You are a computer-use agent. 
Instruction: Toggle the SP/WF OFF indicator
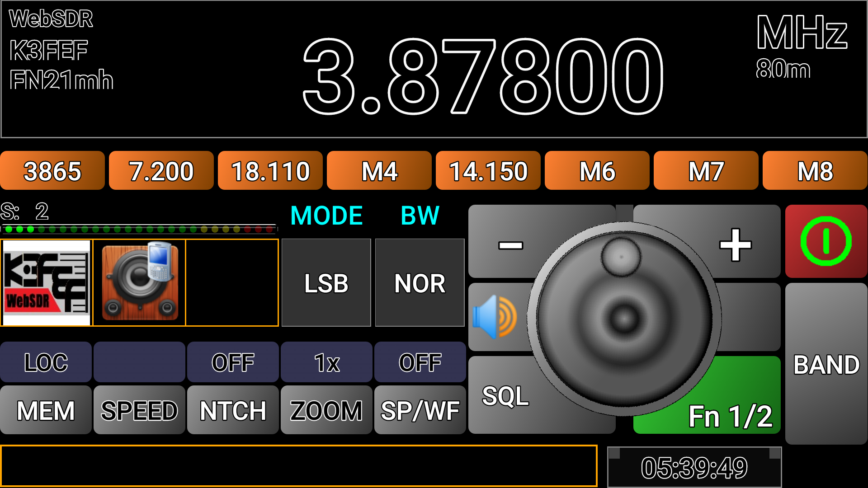[420, 362]
